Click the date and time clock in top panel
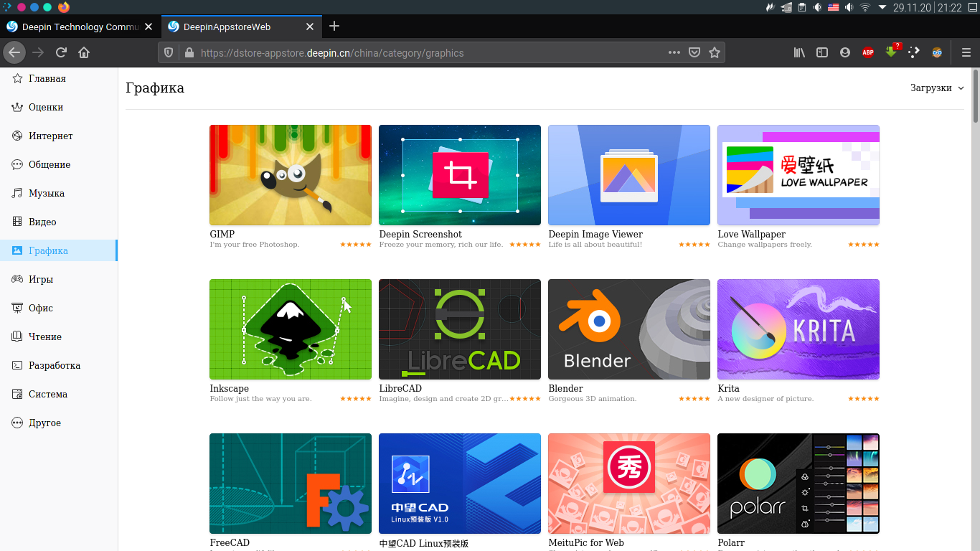Viewport: 980px width, 551px height. 927,7
